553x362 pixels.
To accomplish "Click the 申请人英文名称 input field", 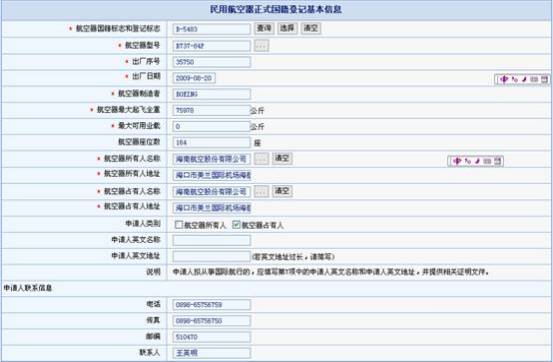I will pyautogui.click(x=212, y=240).
